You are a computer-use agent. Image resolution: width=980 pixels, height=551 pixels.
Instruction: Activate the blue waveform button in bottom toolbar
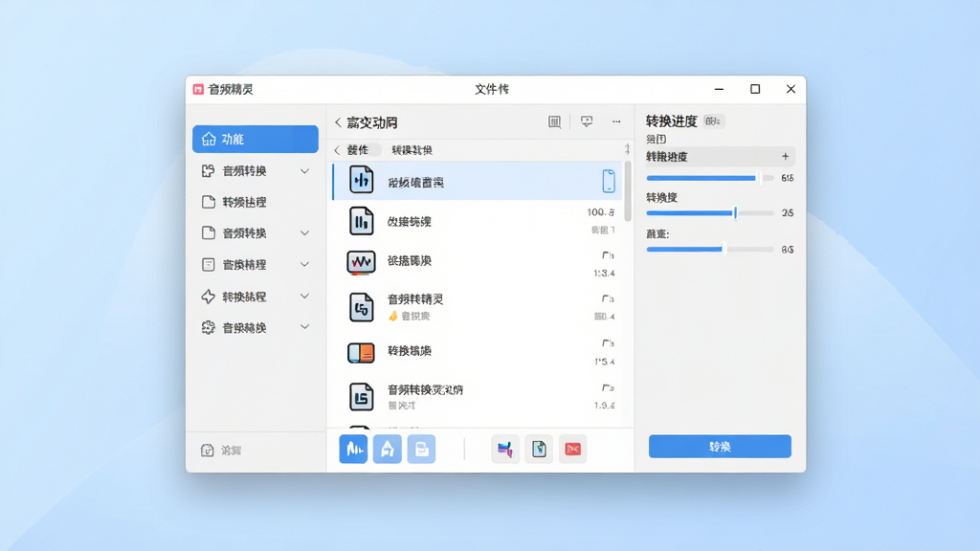(x=354, y=449)
